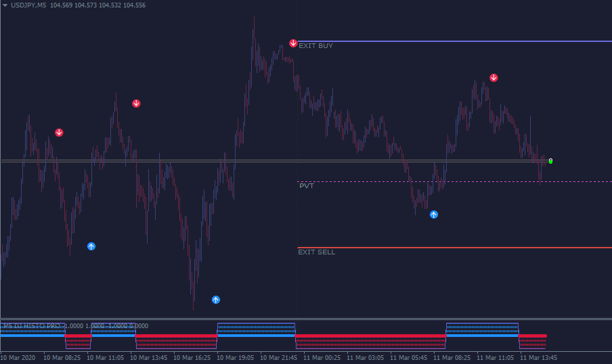Click the 11 Mar 13:45 time axis label
Viewport: 612px width, 364px height.
point(538,357)
